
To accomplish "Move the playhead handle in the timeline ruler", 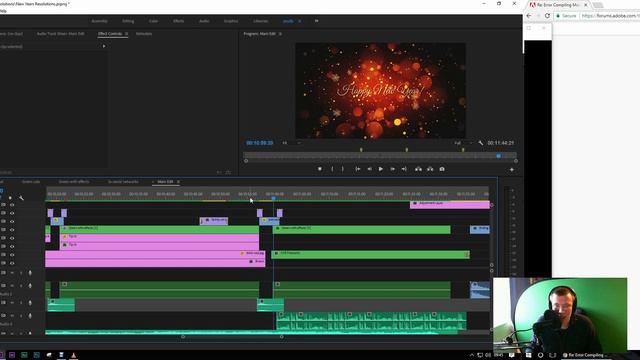I will pos(273,198).
